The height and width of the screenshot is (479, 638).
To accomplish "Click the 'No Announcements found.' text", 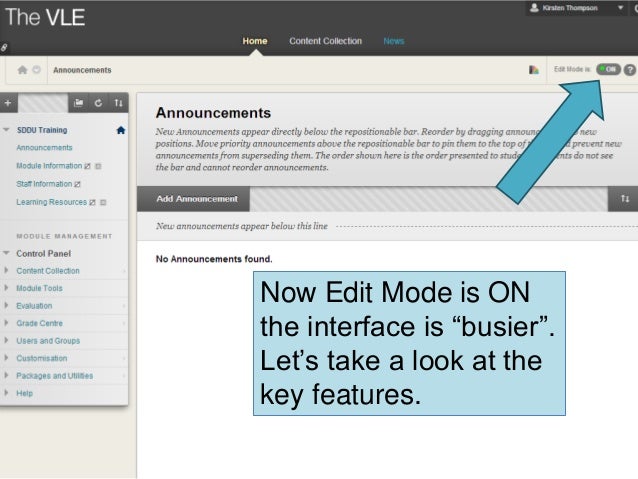I will [214, 259].
